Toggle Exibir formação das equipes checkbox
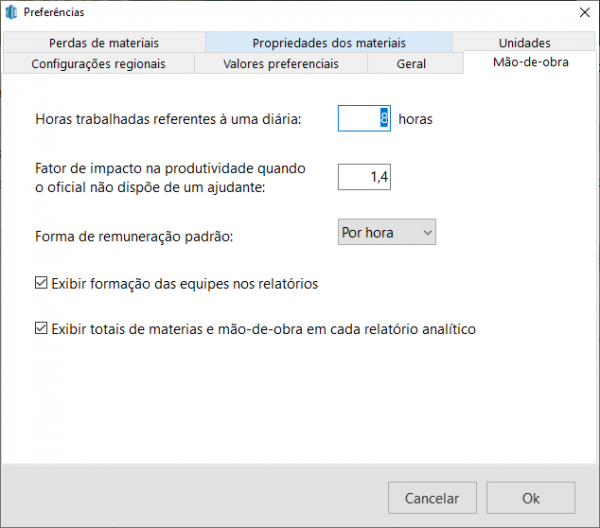This screenshot has height=528, width=600. (41, 284)
